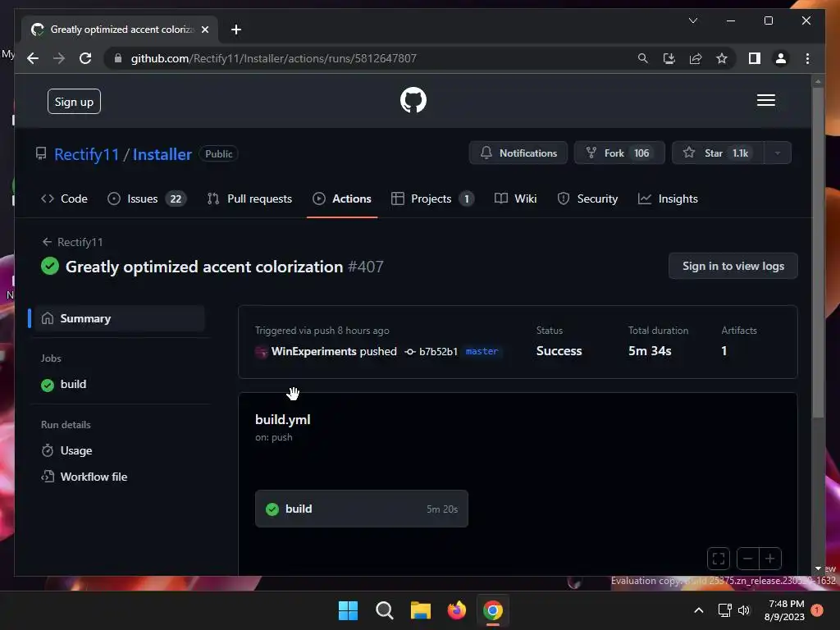The width and height of the screenshot is (840, 630).
Task: Click the browser address bar URL
Action: point(273,58)
